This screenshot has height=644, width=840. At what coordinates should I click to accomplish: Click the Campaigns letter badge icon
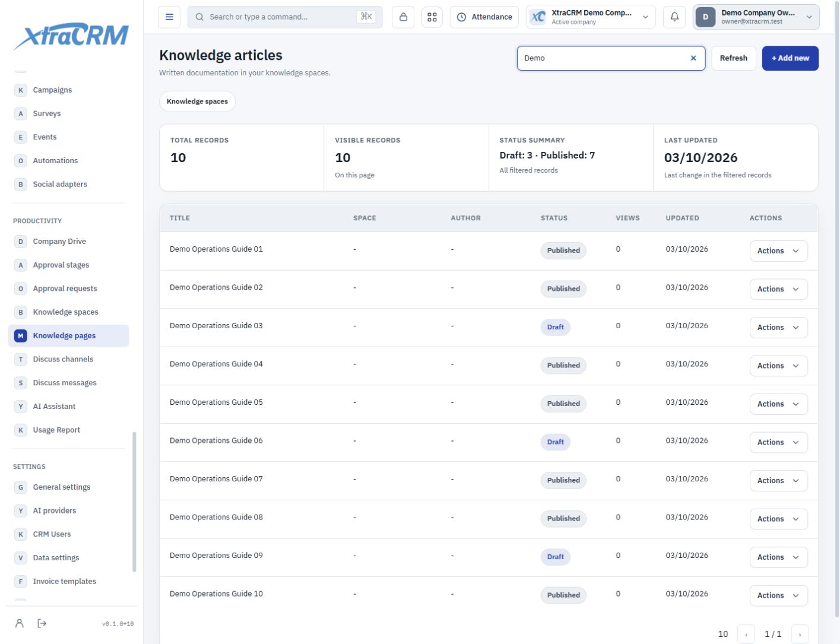click(21, 90)
